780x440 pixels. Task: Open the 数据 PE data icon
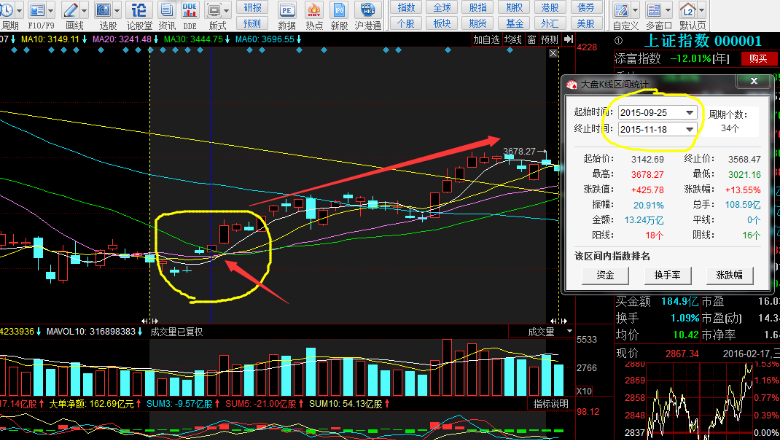(x=287, y=14)
